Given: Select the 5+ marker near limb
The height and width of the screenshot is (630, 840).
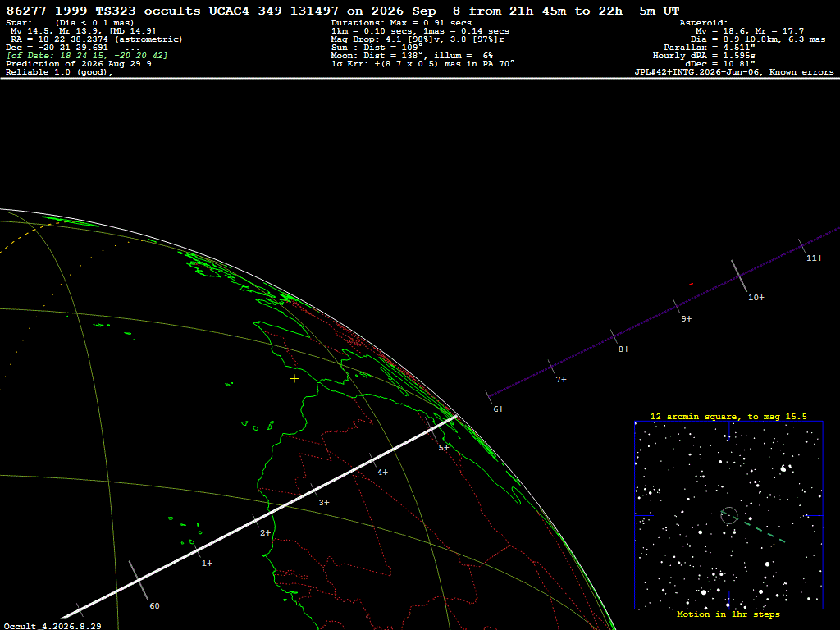Looking at the screenshot, I should [x=444, y=448].
